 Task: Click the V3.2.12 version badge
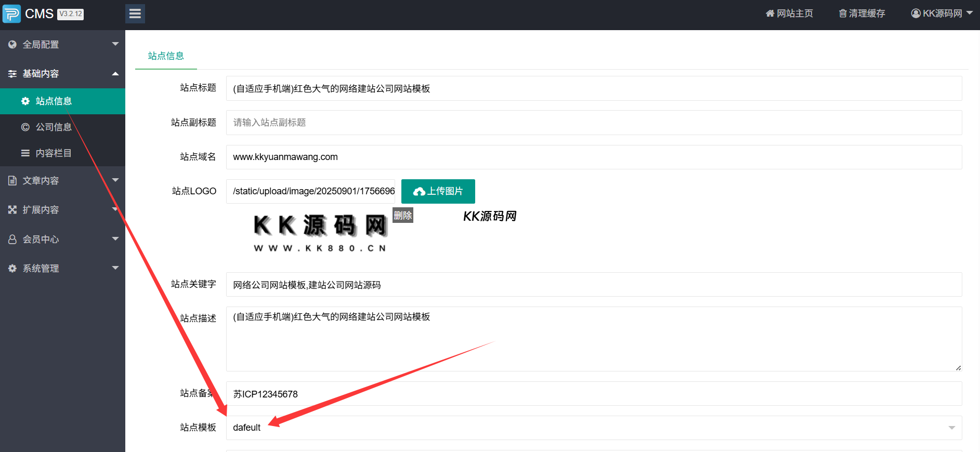(70, 14)
